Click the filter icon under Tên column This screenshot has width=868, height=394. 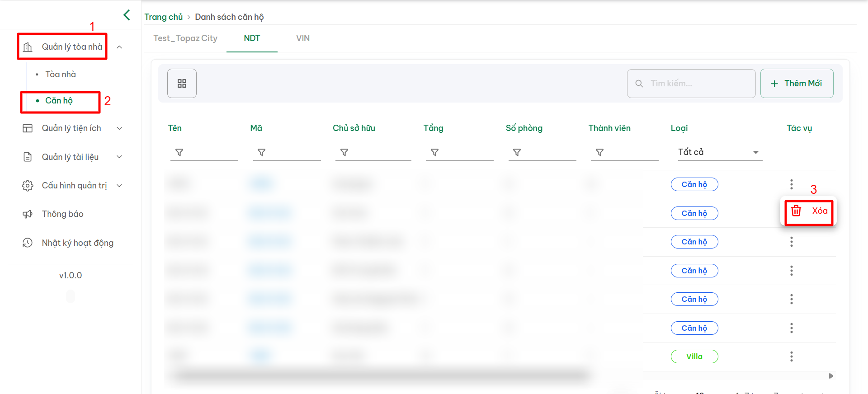click(179, 153)
